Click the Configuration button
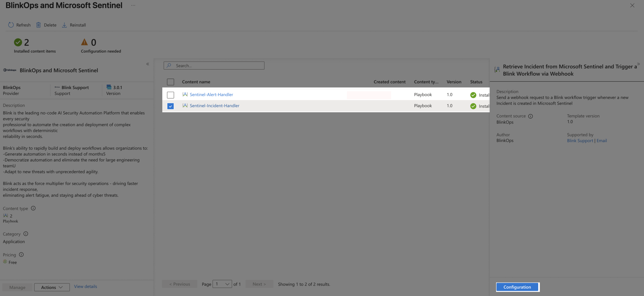This screenshot has width=644, height=296. (x=517, y=287)
